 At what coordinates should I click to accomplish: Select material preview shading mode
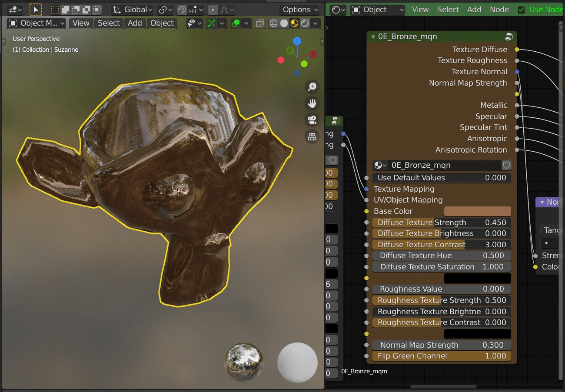coord(295,23)
